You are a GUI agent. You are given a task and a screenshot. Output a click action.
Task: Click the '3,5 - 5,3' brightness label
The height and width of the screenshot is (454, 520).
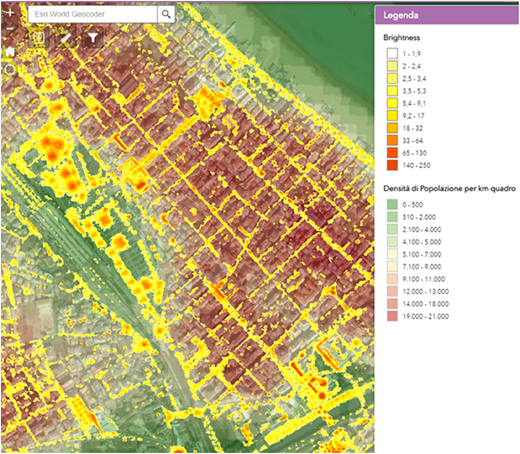[x=414, y=91]
